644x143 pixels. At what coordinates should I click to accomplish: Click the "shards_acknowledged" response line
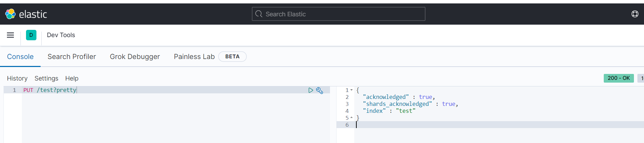pyautogui.click(x=410, y=104)
